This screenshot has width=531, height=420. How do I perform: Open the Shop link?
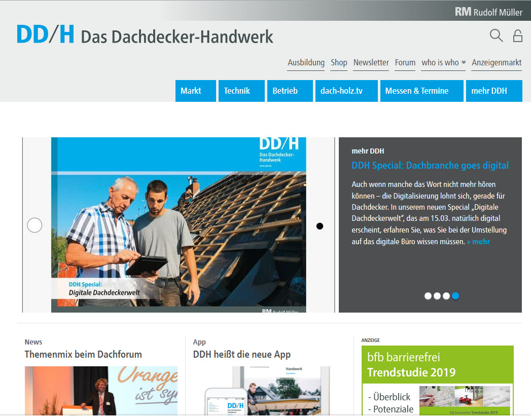point(339,62)
